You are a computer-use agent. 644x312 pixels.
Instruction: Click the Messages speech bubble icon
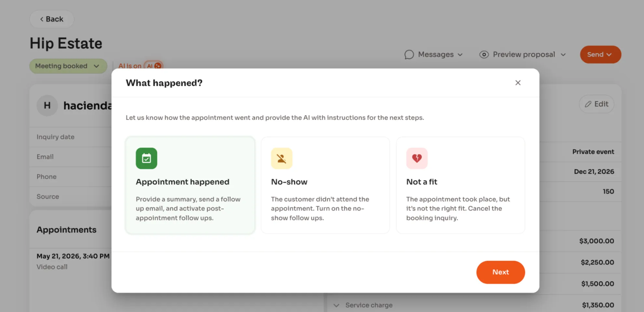(409, 54)
